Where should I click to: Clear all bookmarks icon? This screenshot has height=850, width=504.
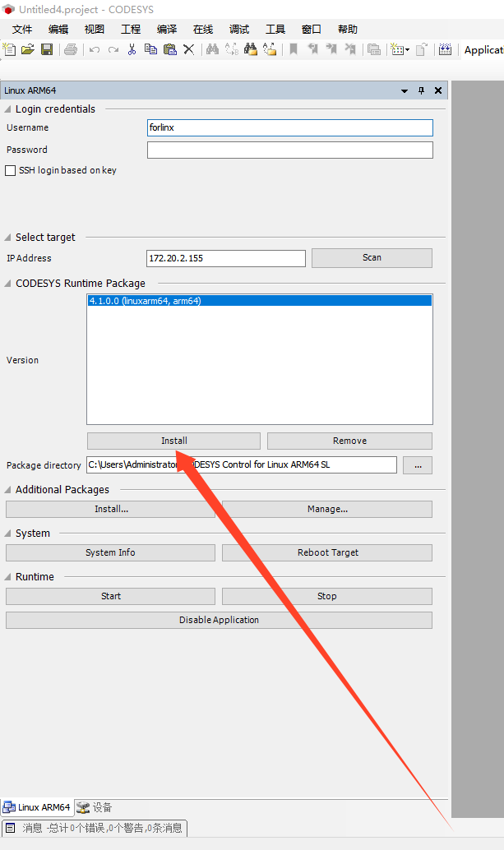point(350,49)
